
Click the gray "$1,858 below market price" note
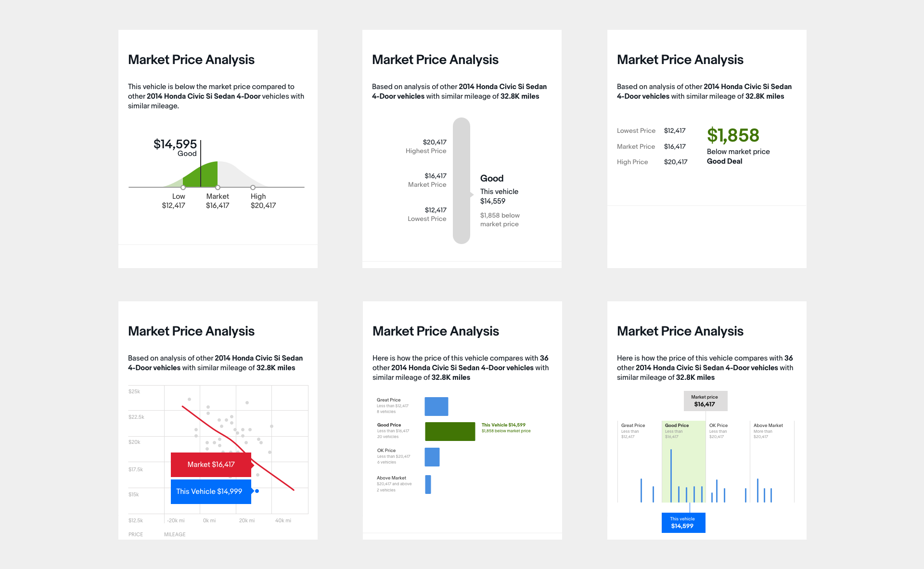point(500,220)
